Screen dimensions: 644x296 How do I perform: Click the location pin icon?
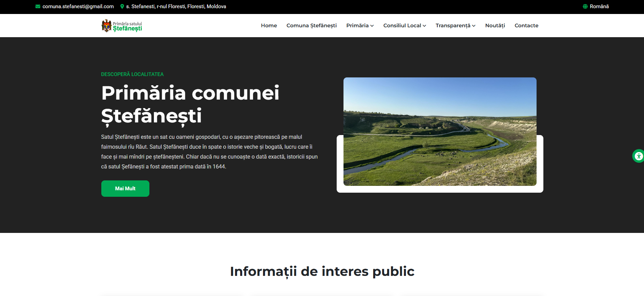click(122, 6)
